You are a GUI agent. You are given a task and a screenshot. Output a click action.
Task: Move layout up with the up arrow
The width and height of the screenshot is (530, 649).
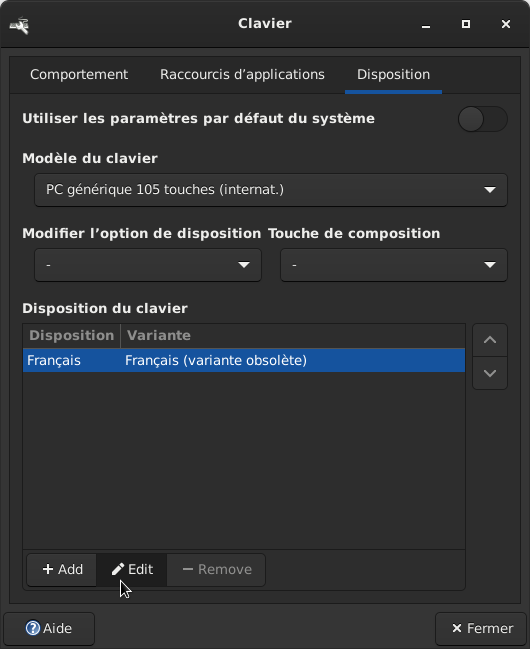click(490, 340)
